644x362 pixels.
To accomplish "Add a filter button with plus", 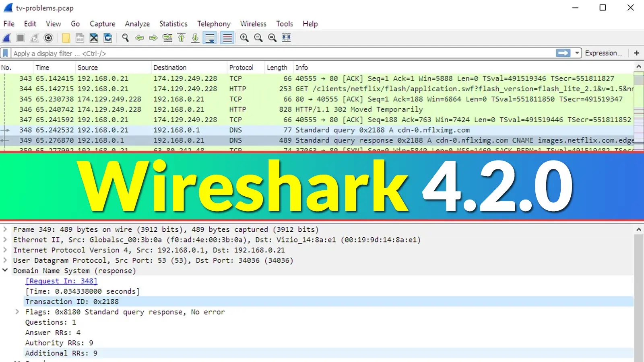I will tap(637, 53).
